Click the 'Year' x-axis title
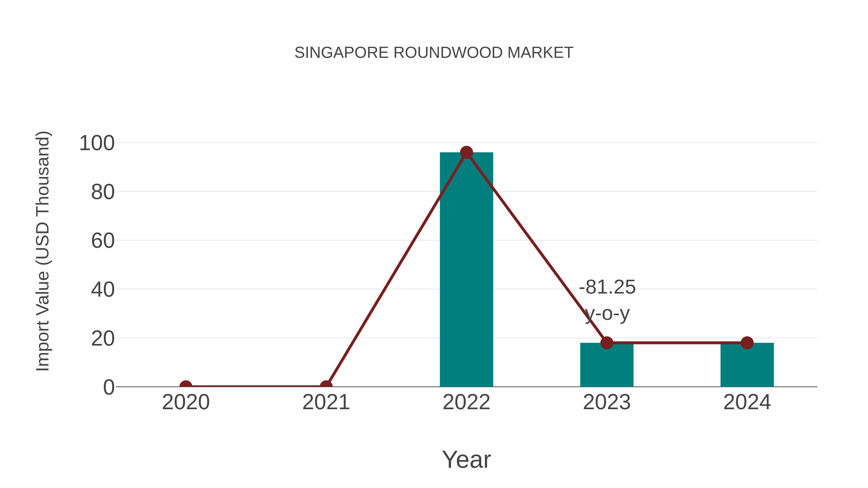This screenshot has width=868, height=488. tap(466, 459)
